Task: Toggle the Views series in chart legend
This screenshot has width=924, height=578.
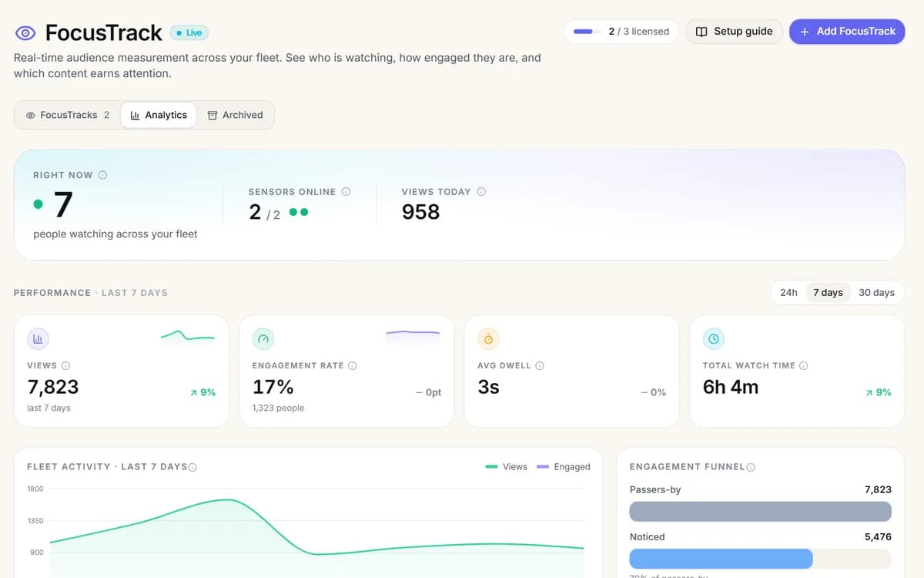Action: pyautogui.click(x=506, y=466)
